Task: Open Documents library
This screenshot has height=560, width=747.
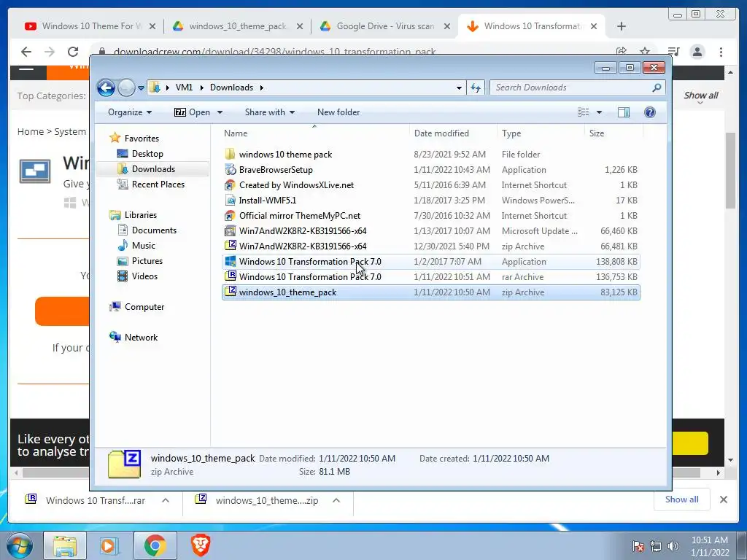Action: [x=154, y=230]
